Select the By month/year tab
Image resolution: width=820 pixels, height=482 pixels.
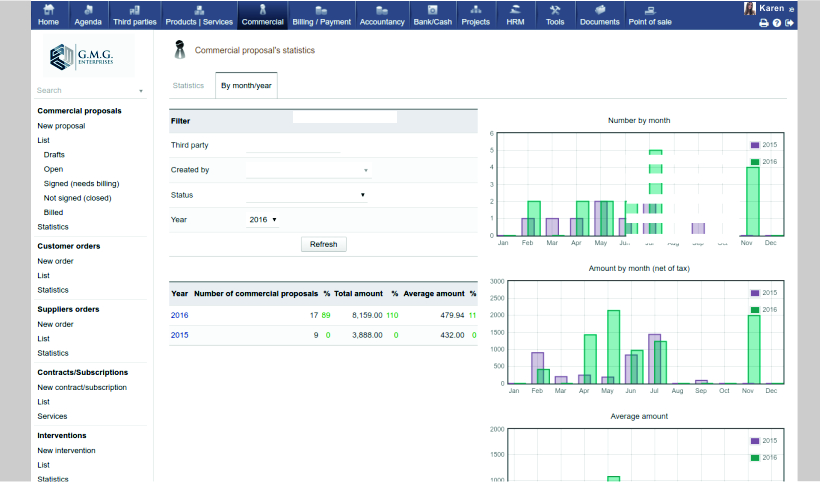pyautogui.click(x=246, y=86)
